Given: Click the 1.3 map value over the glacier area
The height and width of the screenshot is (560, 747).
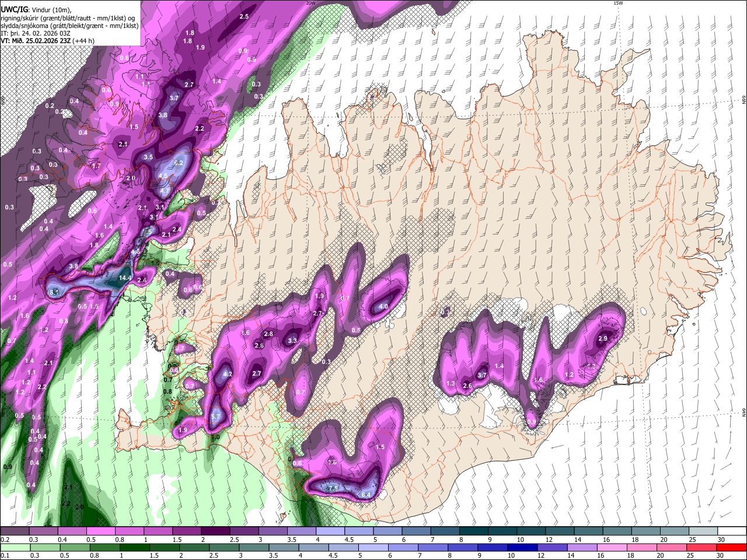Looking at the screenshot, I should point(451,384).
